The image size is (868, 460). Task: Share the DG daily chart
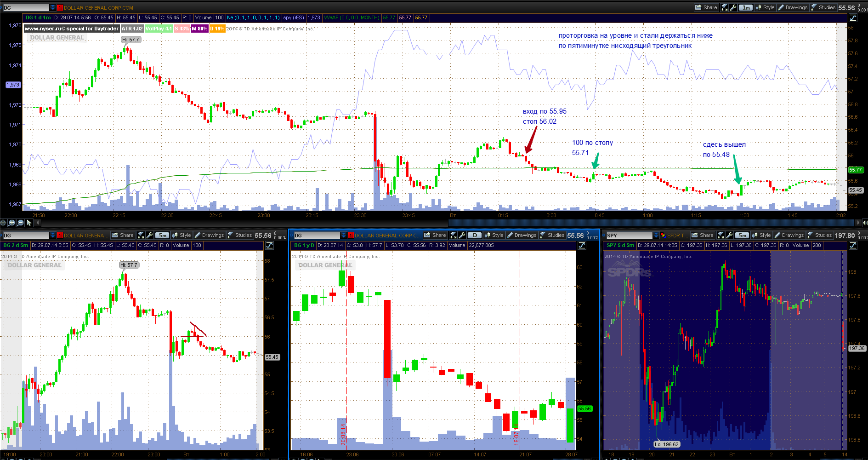(435, 235)
